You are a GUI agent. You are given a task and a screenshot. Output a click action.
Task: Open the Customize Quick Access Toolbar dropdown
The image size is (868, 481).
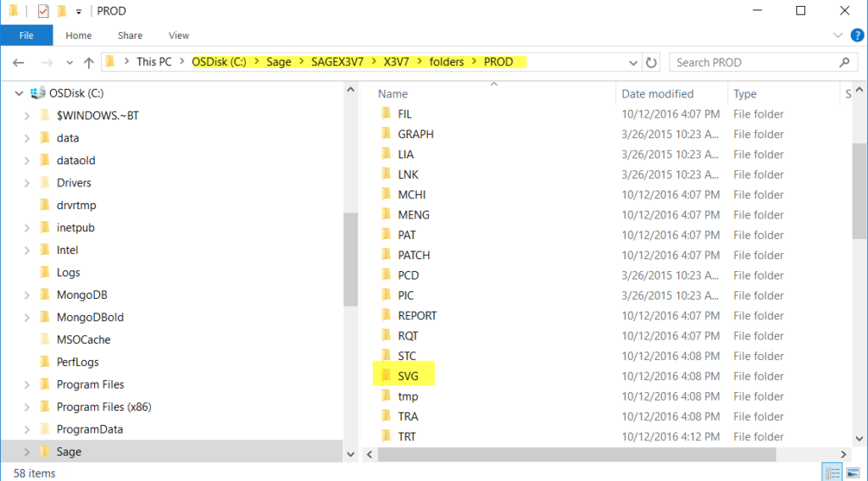pos(79,12)
